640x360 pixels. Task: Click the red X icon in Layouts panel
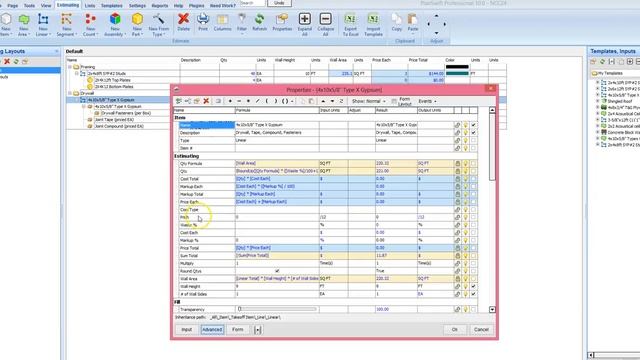(x=7, y=62)
